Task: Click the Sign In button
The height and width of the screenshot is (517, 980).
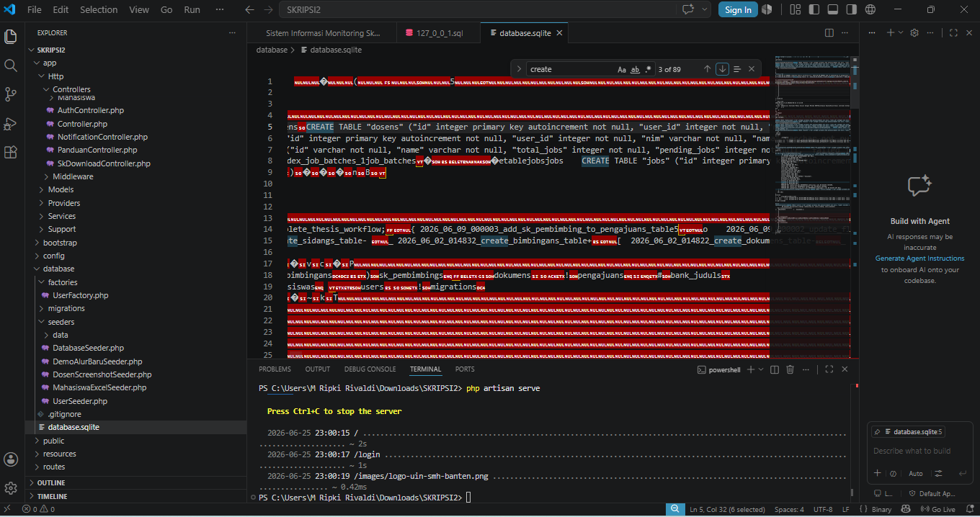Action: pyautogui.click(x=738, y=10)
